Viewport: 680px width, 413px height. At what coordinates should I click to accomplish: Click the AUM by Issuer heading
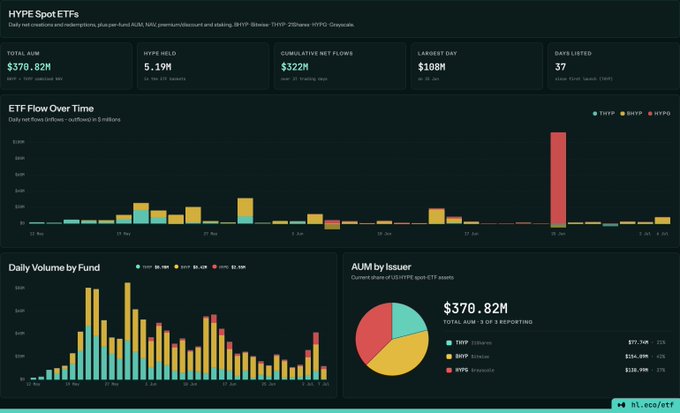click(381, 267)
